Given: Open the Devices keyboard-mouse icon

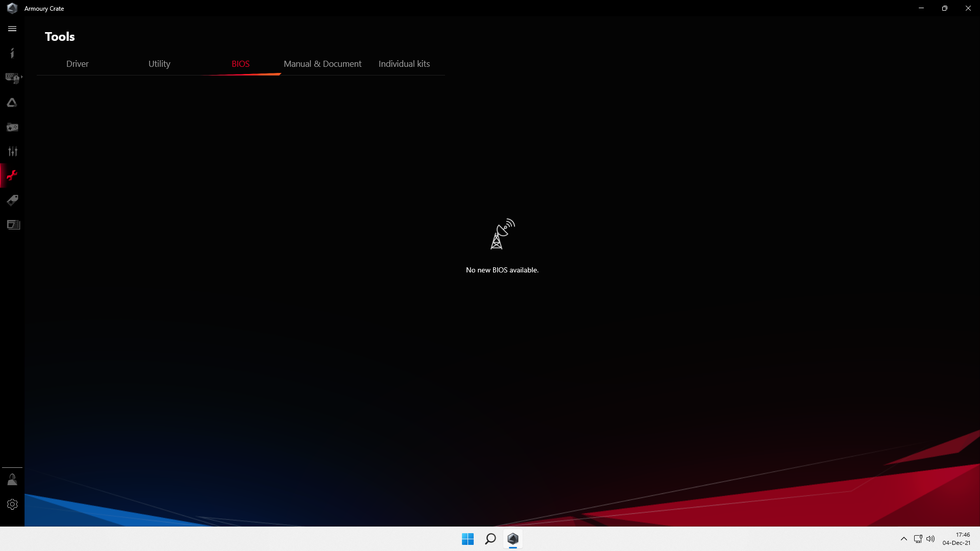Looking at the screenshot, I should (12, 78).
